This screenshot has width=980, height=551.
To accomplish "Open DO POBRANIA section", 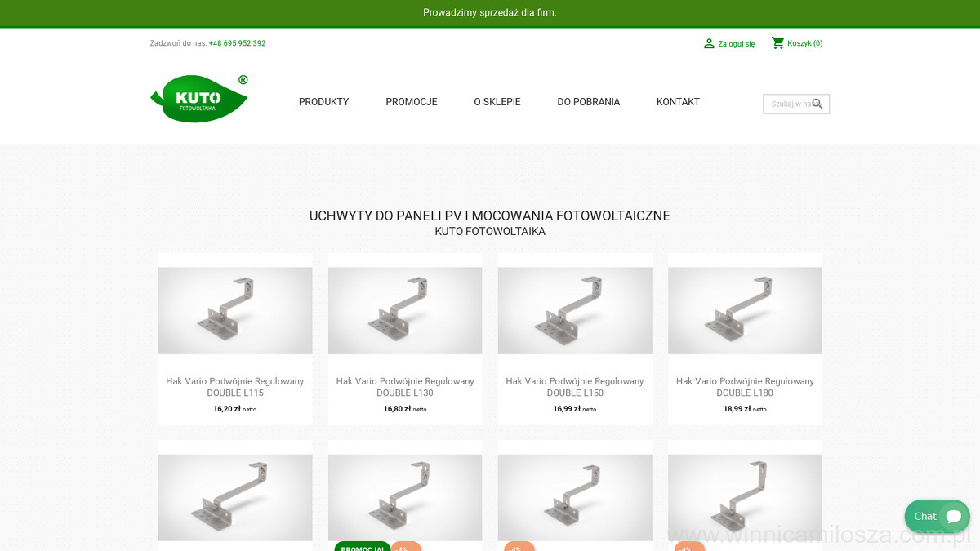I will (589, 102).
